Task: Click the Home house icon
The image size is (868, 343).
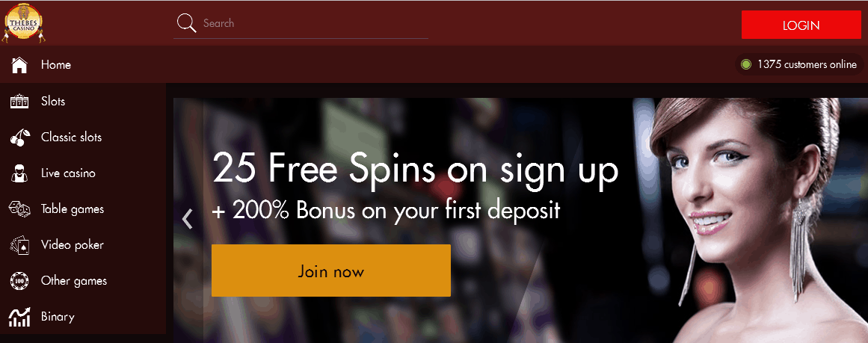Action: (x=19, y=65)
